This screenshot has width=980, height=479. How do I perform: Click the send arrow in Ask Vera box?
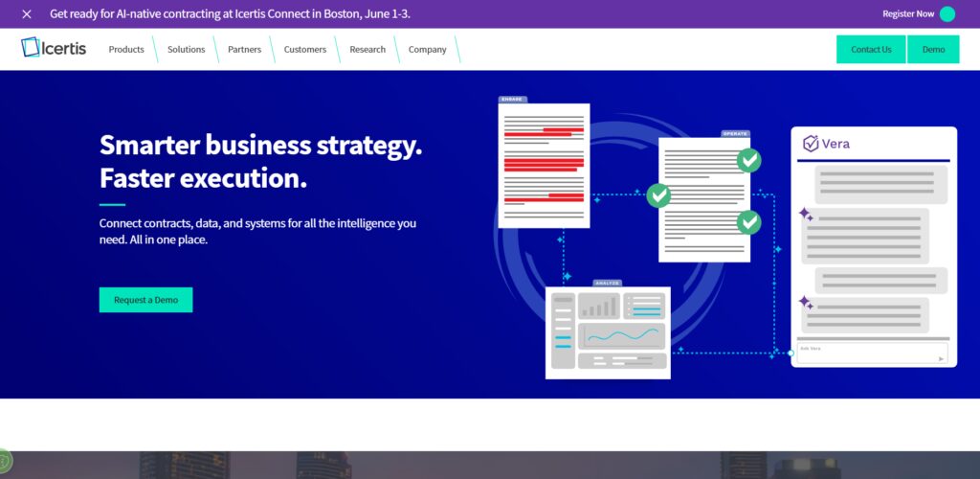pyautogui.click(x=941, y=359)
